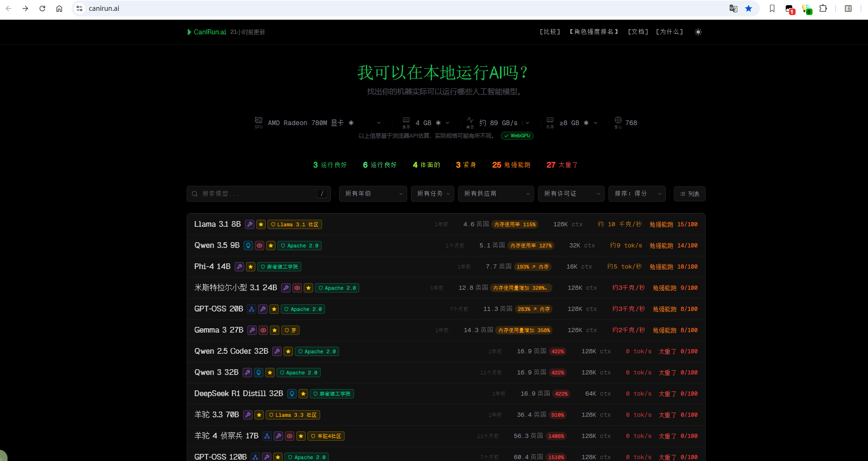Open the 排序: 得分 sort dropdown
Viewport: 868px width, 461px height.
pos(637,194)
